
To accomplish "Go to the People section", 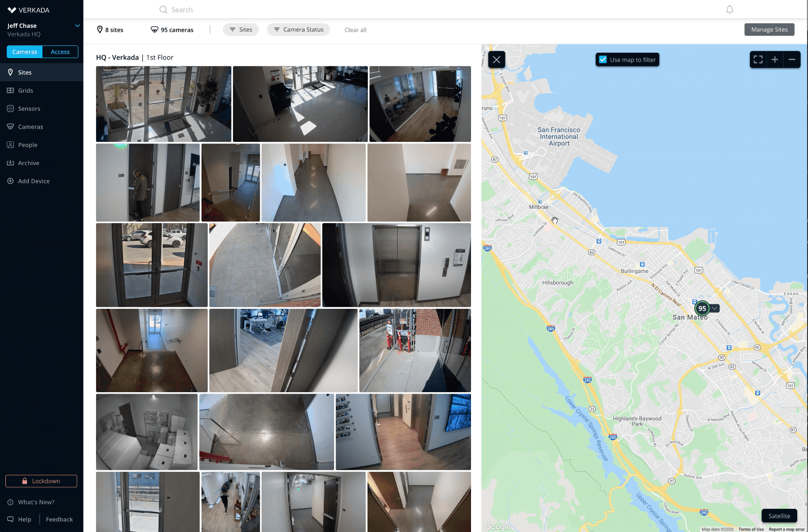I will coord(28,145).
